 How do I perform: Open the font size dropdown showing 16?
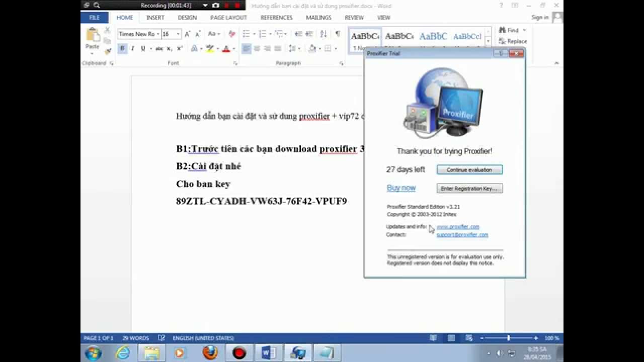178,34
